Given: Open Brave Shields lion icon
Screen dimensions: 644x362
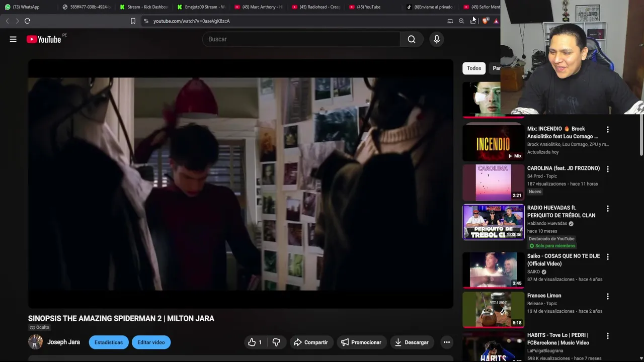Looking at the screenshot, I should coord(485,21).
